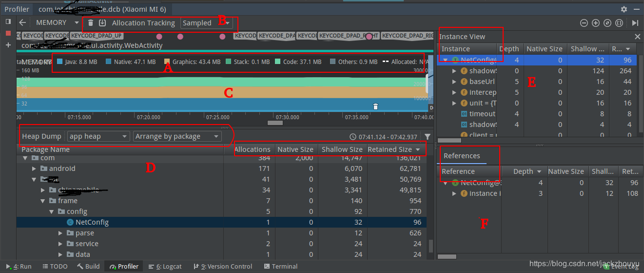Open the app heap dropdown
The image size is (644, 273).
98,136
